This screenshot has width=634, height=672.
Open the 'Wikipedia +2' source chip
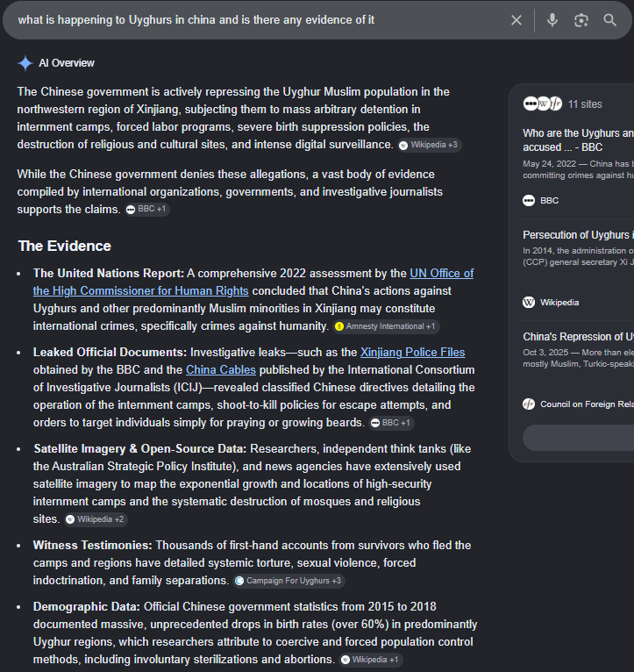(96, 519)
